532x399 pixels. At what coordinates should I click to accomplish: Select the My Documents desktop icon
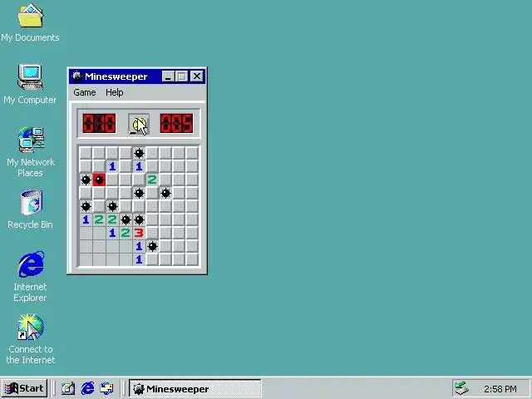30,23
